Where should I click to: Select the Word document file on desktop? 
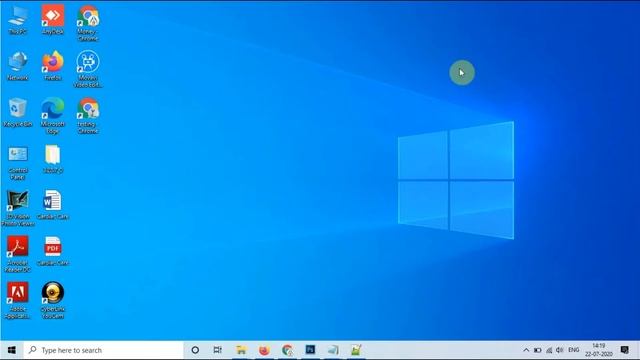coord(53,205)
